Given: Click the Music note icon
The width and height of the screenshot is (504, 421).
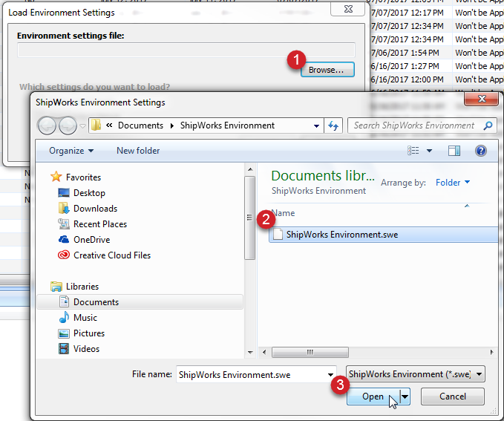Looking at the screenshot, I should 64,317.
